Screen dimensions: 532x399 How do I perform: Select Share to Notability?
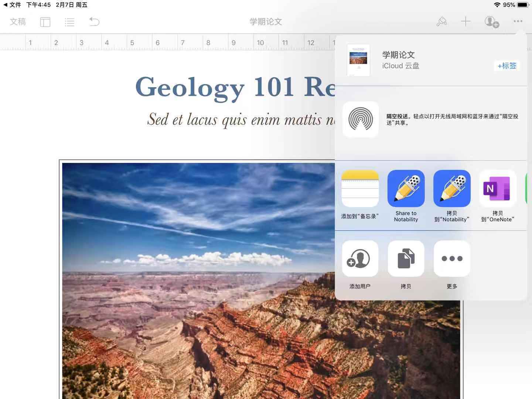[406, 188]
